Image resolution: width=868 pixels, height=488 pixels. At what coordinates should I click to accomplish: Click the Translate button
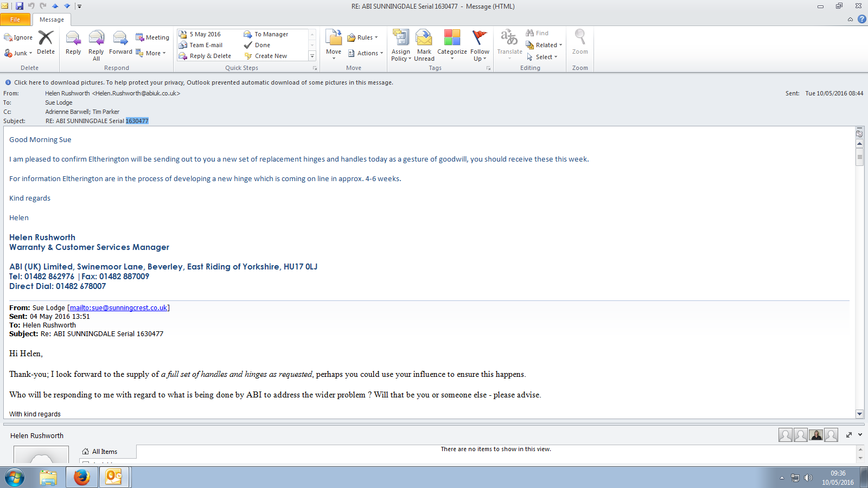pyautogui.click(x=510, y=44)
